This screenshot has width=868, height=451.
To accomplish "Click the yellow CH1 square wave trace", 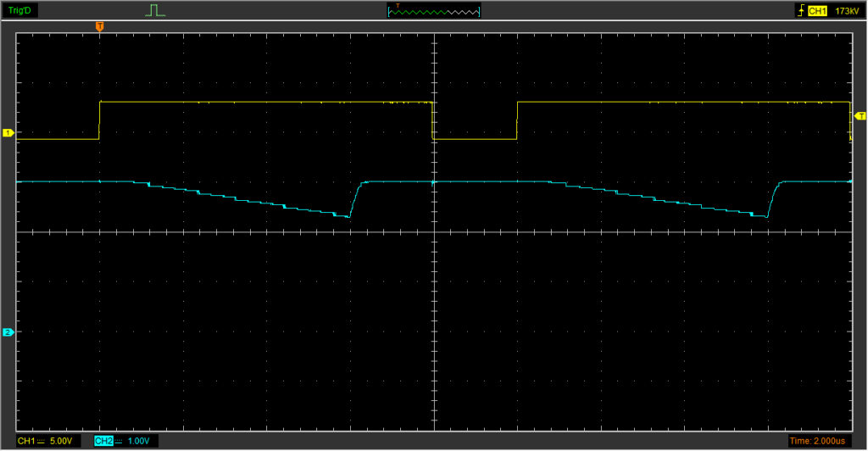I will point(254,102).
